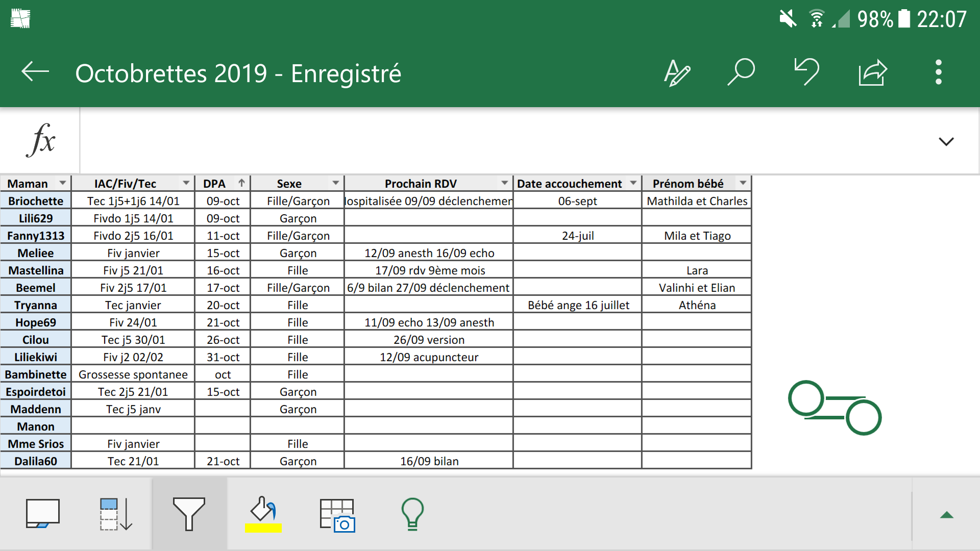Viewport: 980px width, 551px height.
Task: Open insert data from picture icon
Action: [x=337, y=515]
